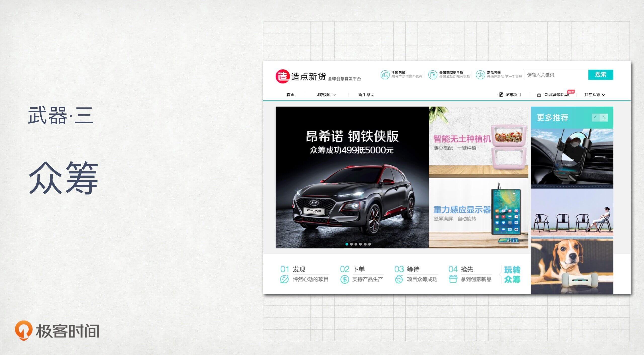The width and height of the screenshot is (644, 355).
Task: Go to the 首页 nav item
Action: tap(290, 95)
